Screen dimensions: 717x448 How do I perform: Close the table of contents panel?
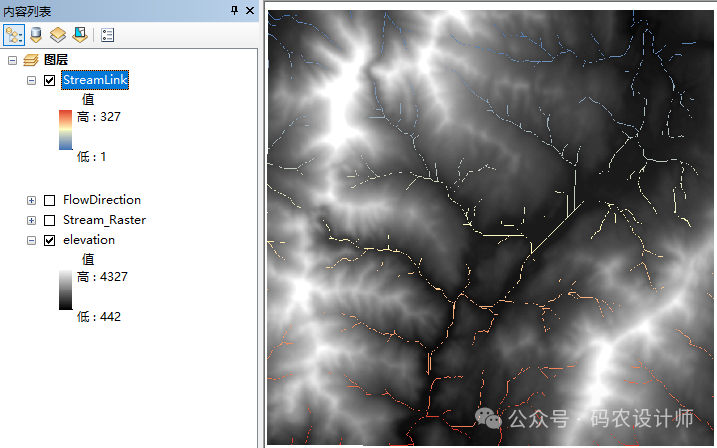(x=250, y=10)
